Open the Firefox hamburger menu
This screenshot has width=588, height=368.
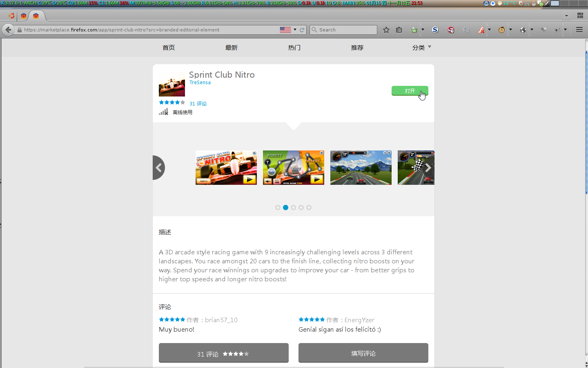point(579,30)
